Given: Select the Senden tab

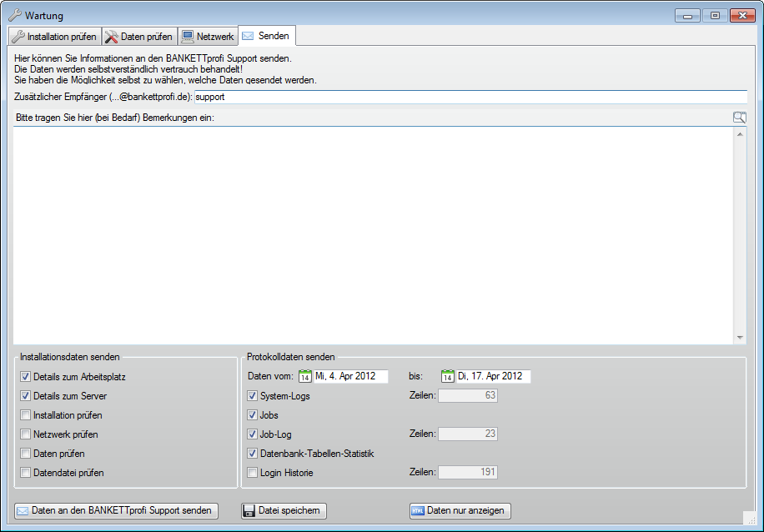Looking at the screenshot, I should 266,36.
